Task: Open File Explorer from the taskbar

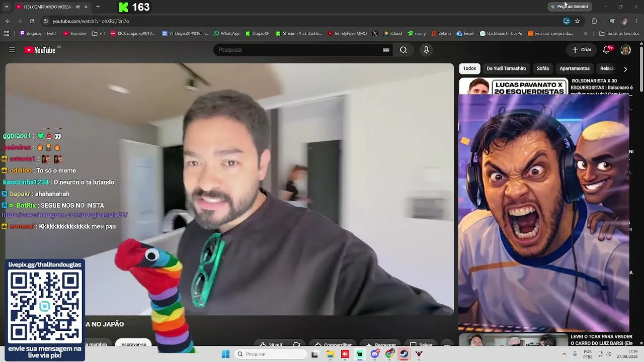Action: (x=330, y=354)
